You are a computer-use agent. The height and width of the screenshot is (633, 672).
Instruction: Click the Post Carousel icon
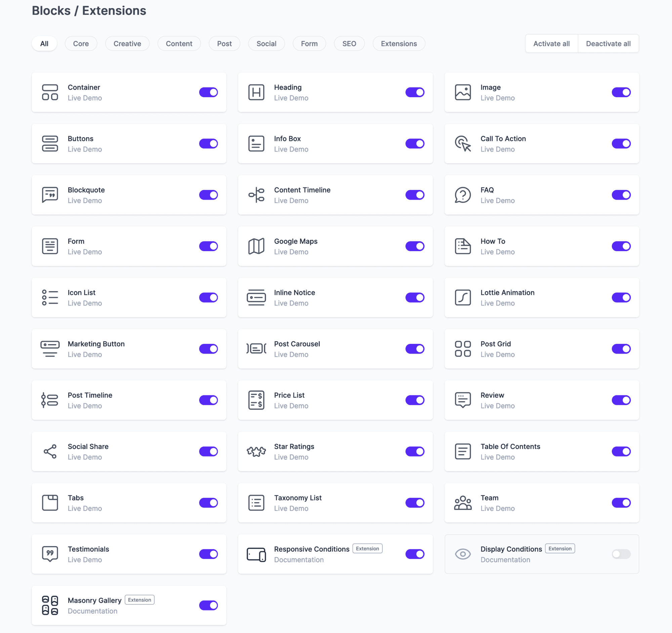coord(256,349)
